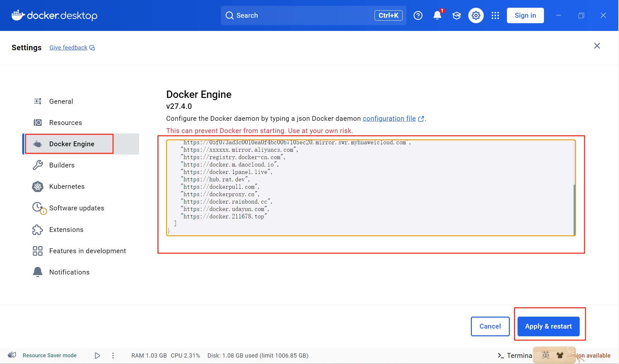This screenshot has height=364, width=619.
Task: Go to the Resources settings section
Action: (x=65, y=123)
